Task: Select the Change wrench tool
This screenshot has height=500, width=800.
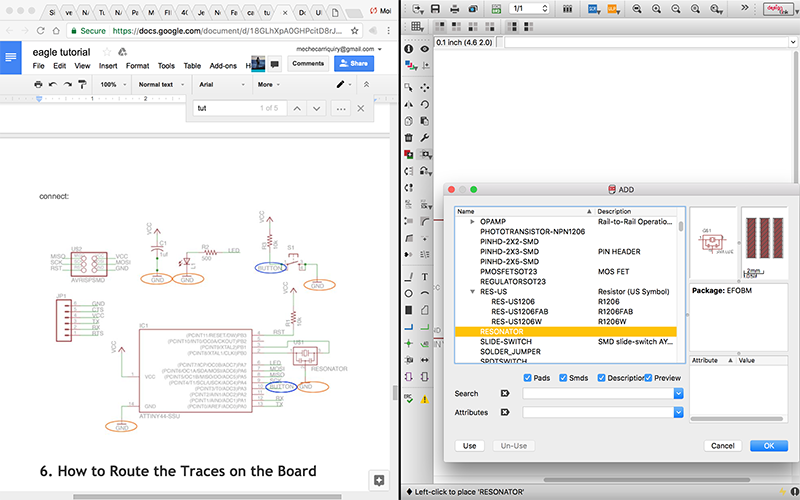Action: pyautogui.click(x=424, y=138)
